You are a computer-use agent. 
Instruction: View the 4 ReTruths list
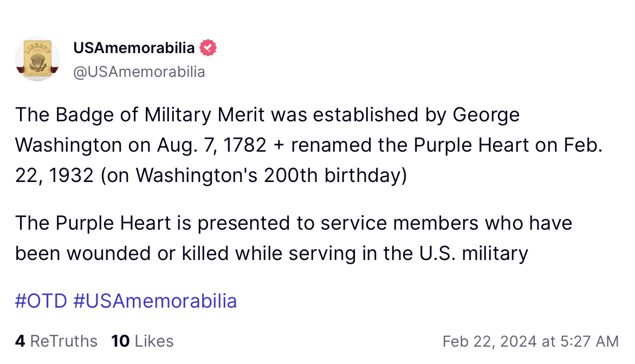click(56, 341)
